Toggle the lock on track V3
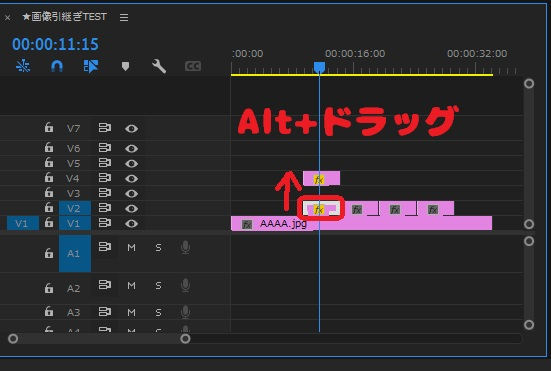Image resolution: width=551 pixels, height=371 pixels. 49,193
